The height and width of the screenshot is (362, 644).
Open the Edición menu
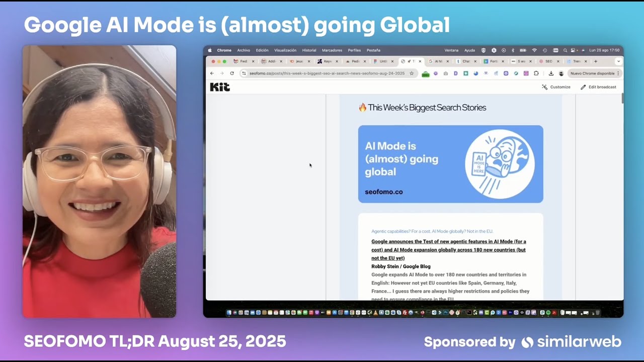point(262,50)
